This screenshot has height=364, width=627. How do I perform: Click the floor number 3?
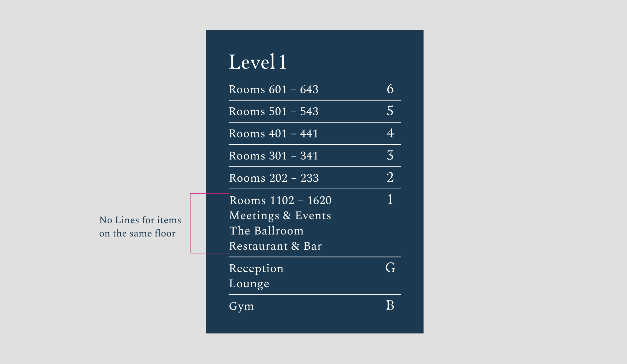(390, 155)
